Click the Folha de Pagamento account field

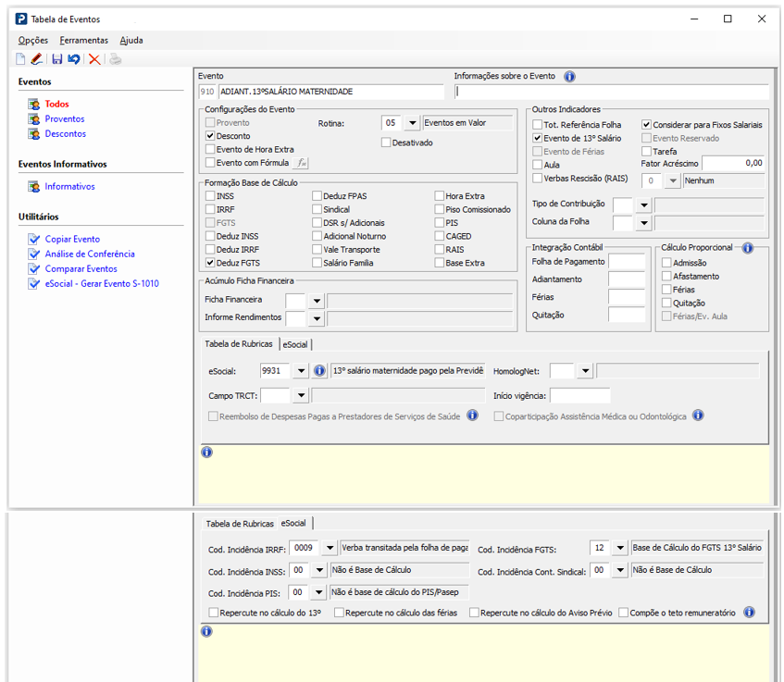[627, 262]
